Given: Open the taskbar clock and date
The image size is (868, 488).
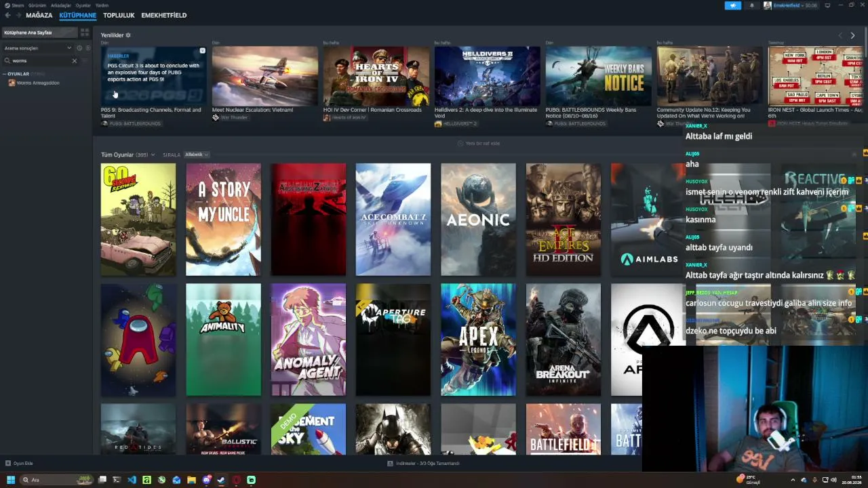Looking at the screenshot, I should tap(852, 479).
